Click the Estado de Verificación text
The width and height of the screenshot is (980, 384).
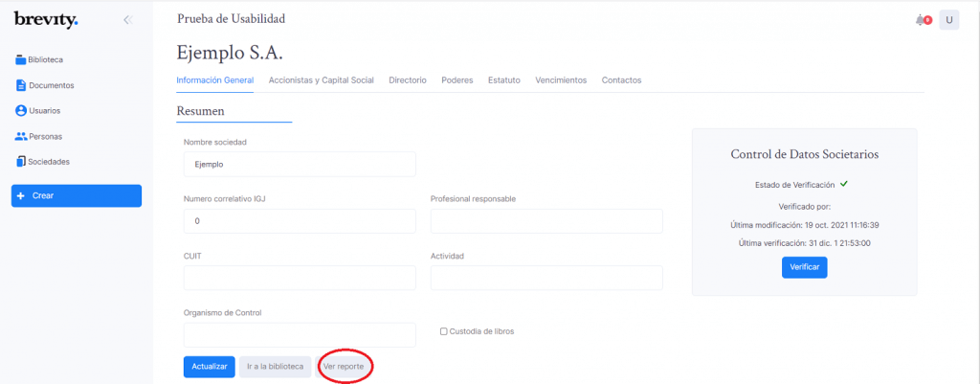[795, 185]
